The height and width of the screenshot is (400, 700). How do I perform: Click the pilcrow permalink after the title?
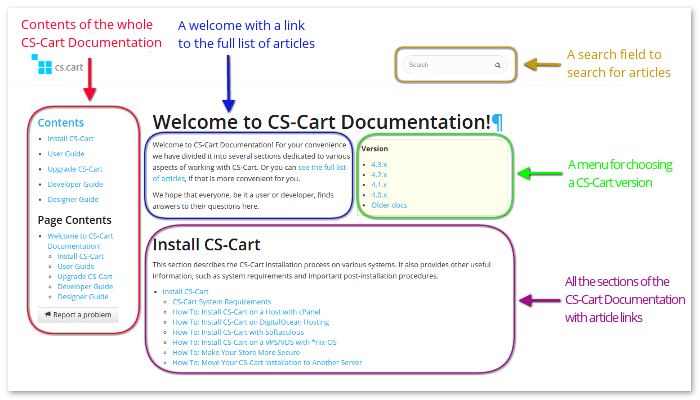[497, 122]
